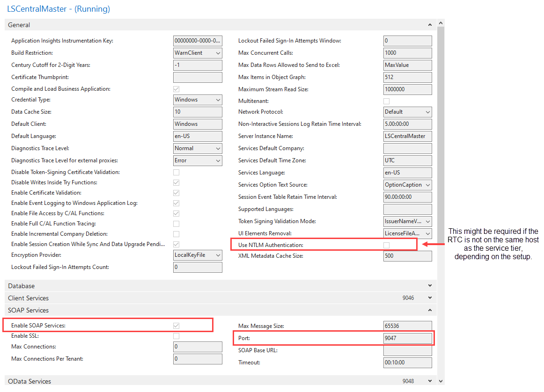Toggle Enable Certificate Validation checkbox
The width and height of the screenshot is (544, 392).
[176, 193]
